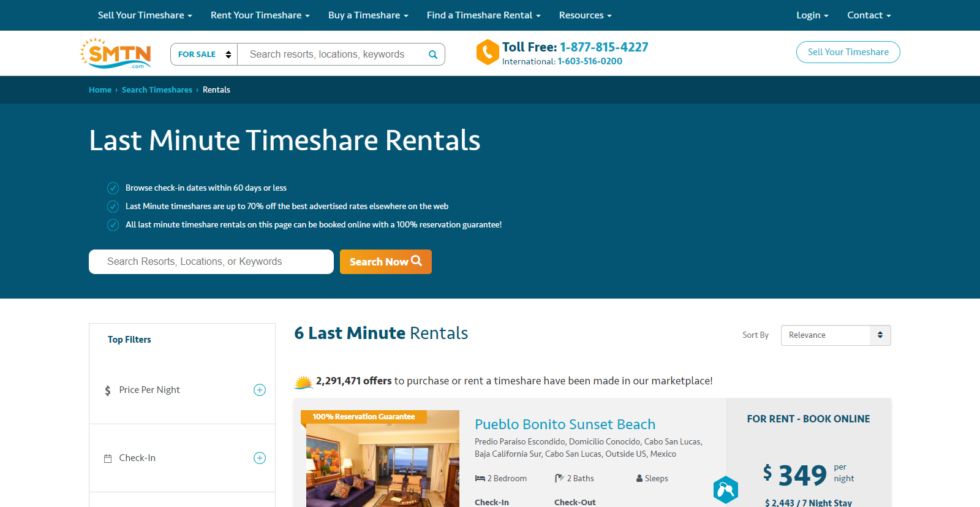
Task: Go to Home breadcrumb
Action: (x=100, y=90)
